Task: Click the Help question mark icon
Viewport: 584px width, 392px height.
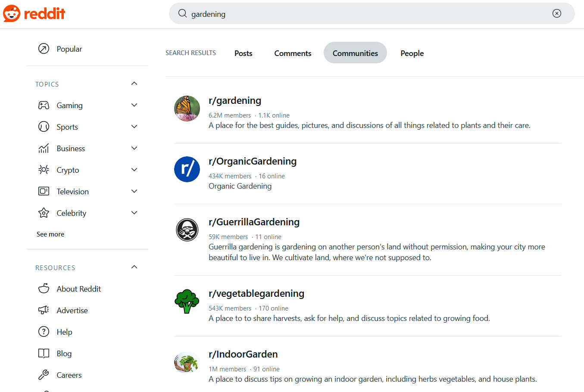Action: click(x=44, y=332)
